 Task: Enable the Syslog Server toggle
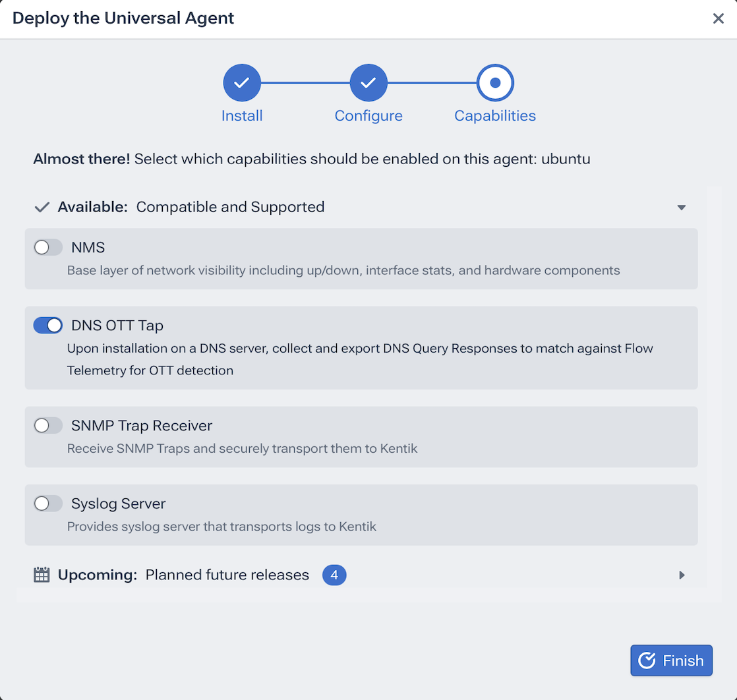pos(48,504)
